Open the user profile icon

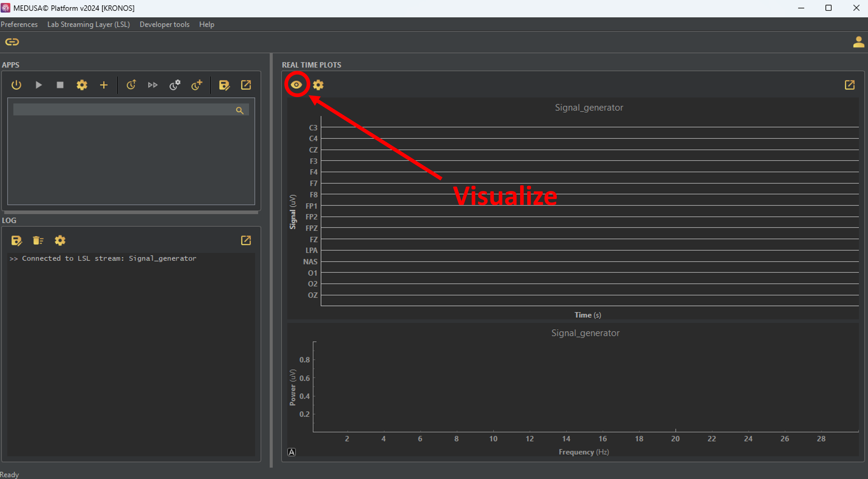coord(858,42)
